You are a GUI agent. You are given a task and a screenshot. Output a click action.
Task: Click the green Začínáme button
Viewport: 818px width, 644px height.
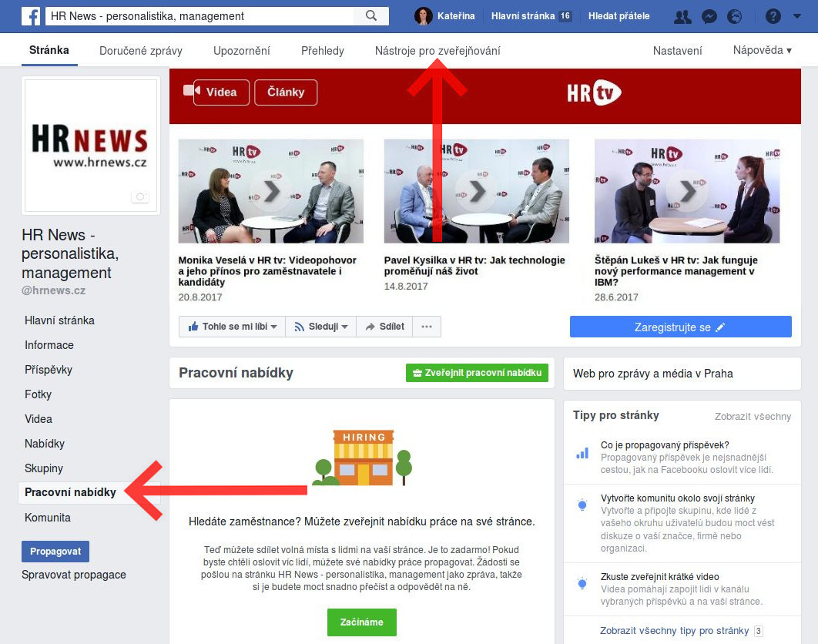(361, 622)
